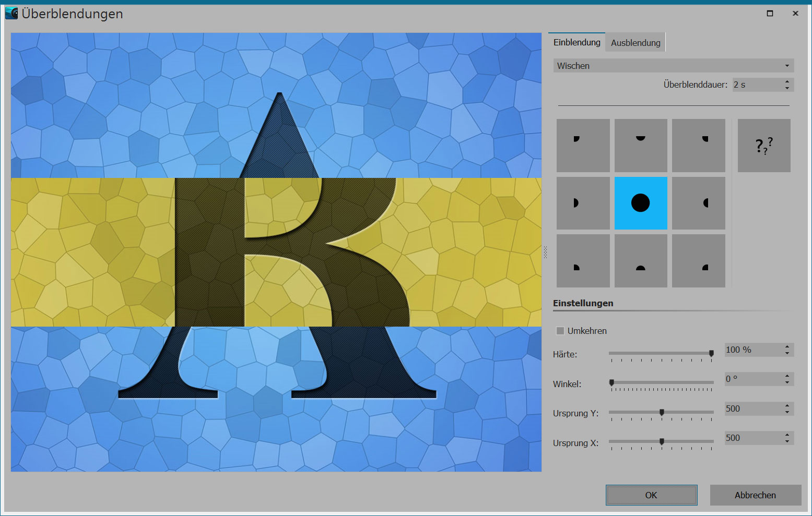Switch to the Ausblendung tab
812x516 pixels.
pos(635,43)
